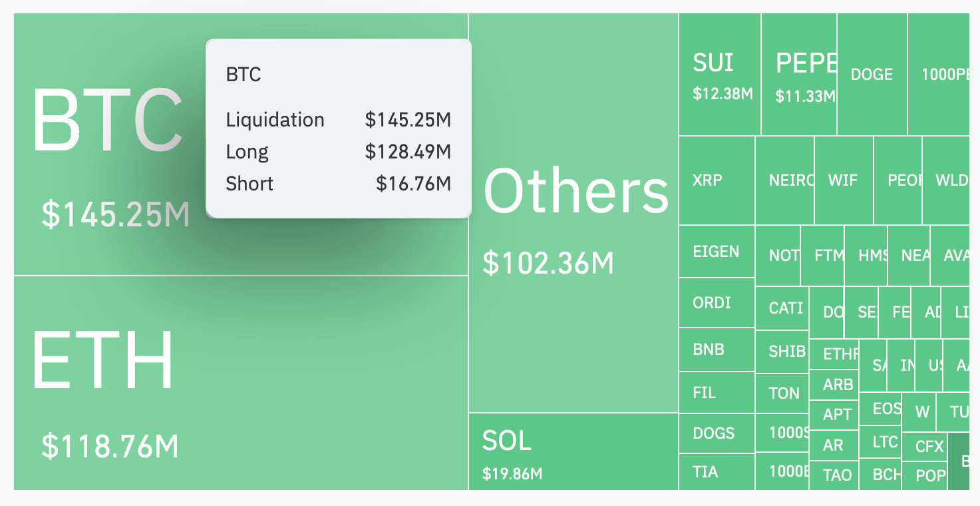Screen dimensions: 980x506
Task: Select the XRP tile
Action: coord(717,180)
